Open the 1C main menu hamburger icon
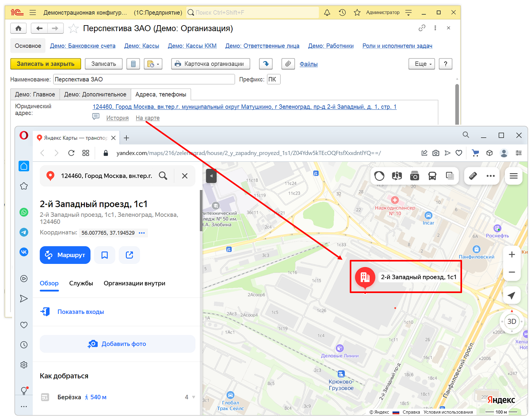Viewport: 532px width, 420px height. pos(33,12)
